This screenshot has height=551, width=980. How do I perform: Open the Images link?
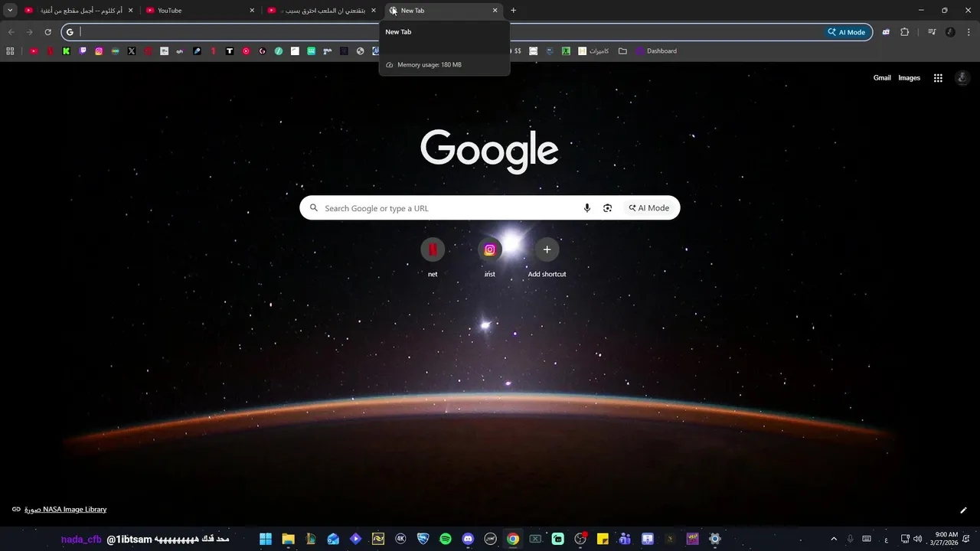(909, 78)
